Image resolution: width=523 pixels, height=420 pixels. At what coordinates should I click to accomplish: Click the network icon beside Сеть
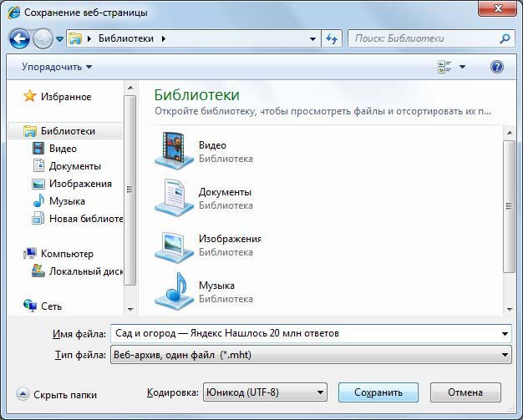(30, 305)
